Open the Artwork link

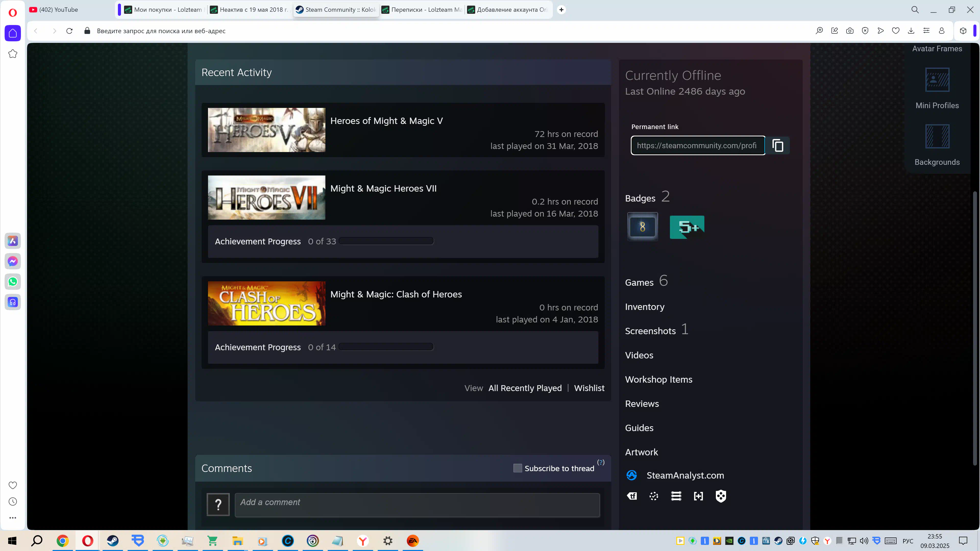[x=641, y=452]
